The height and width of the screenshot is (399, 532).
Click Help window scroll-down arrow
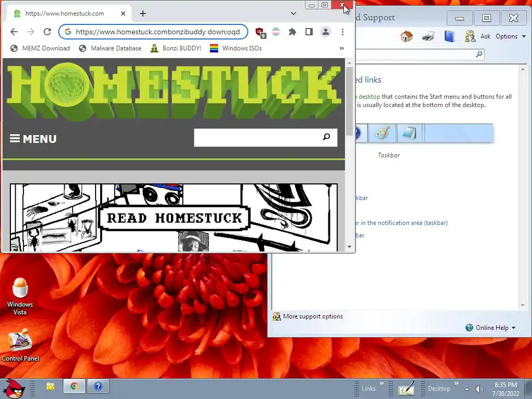click(x=523, y=305)
